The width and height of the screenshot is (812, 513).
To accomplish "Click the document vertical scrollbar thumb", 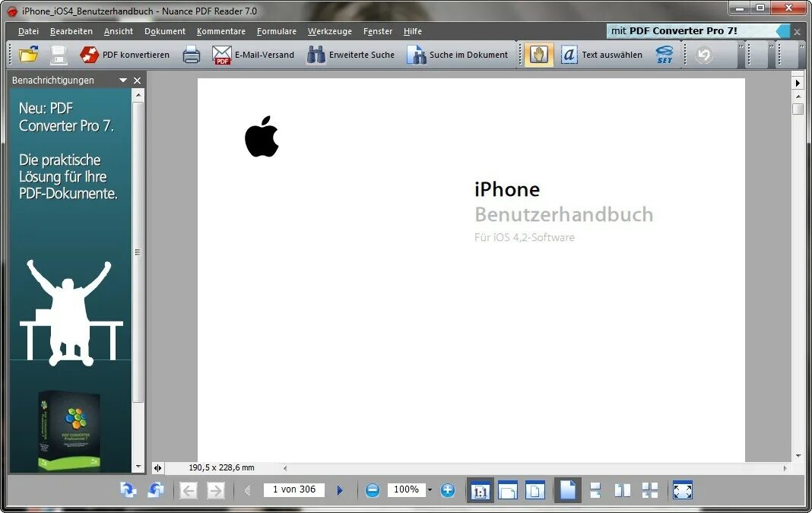I will click(798, 109).
